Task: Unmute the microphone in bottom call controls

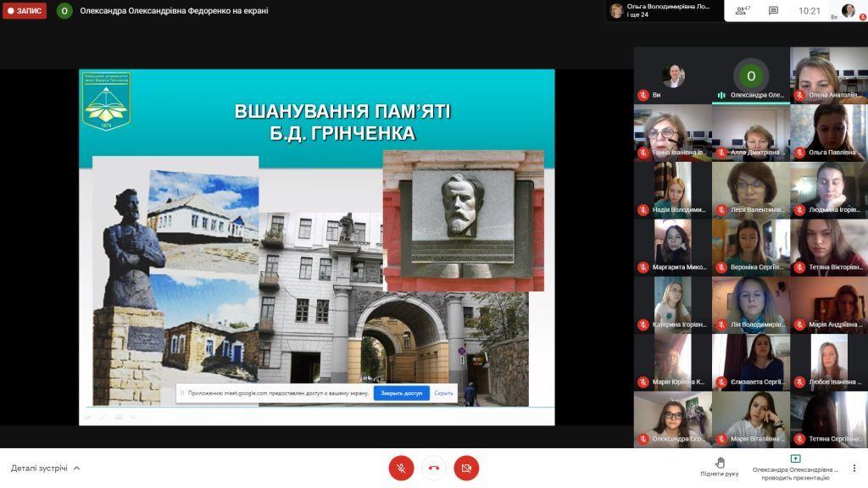Action: (401, 468)
